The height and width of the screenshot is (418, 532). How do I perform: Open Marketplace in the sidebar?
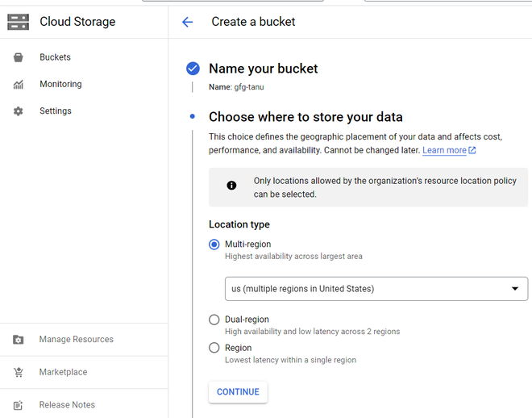pos(63,372)
